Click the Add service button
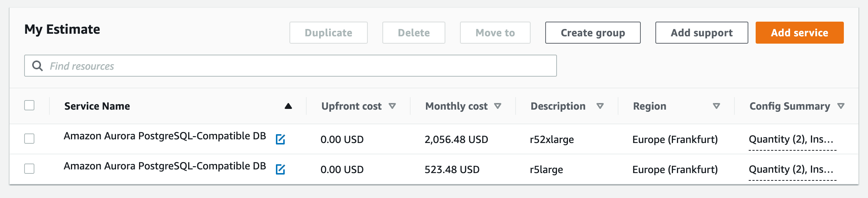The image size is (868, 198). pyautogui.click(x=800, y=33)
